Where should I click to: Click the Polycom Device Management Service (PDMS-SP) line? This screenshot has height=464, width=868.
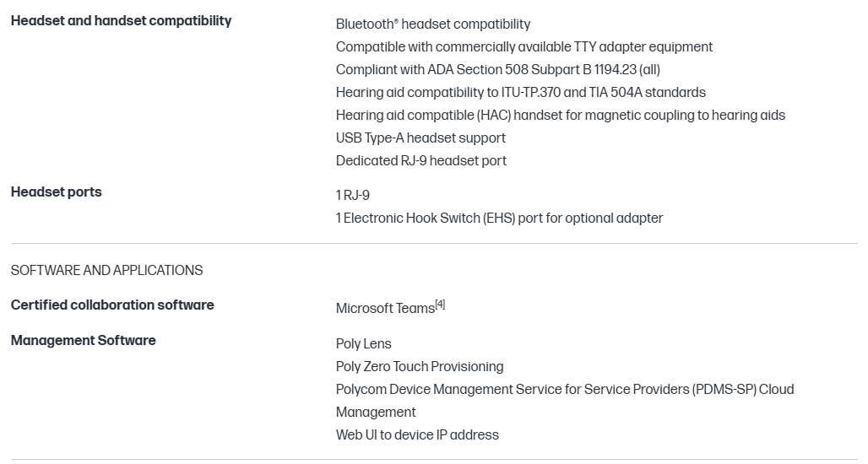pos(564,390)
